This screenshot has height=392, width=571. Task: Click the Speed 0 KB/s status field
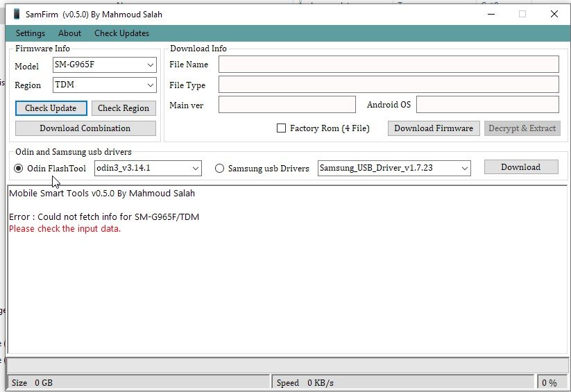tap(403, 382)
